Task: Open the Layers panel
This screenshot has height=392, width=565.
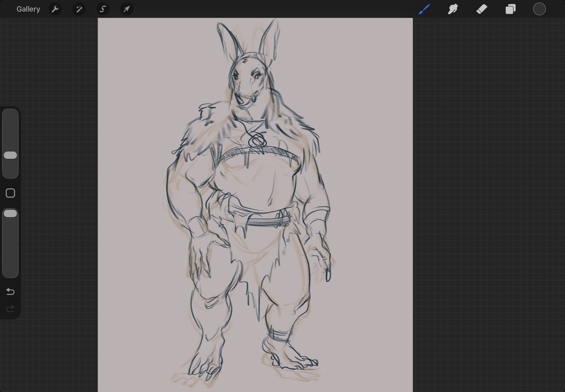Action: point(510,9)
